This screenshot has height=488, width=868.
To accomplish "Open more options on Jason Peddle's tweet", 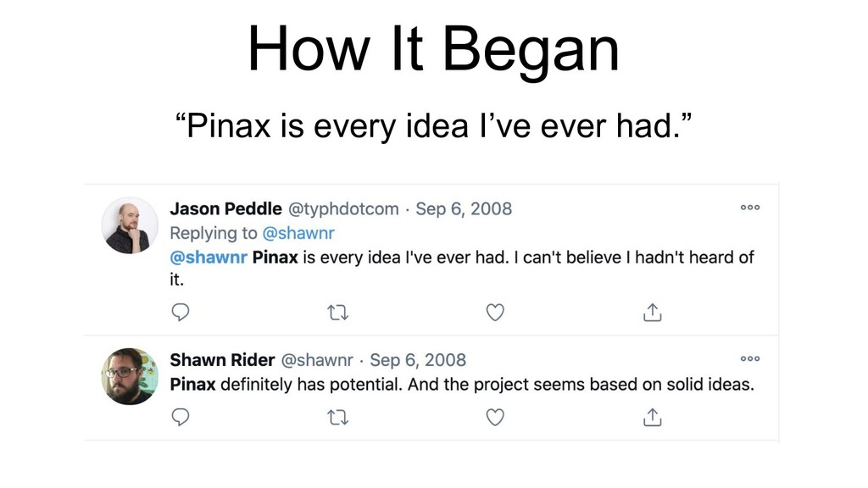I will [x=750, y=208].
